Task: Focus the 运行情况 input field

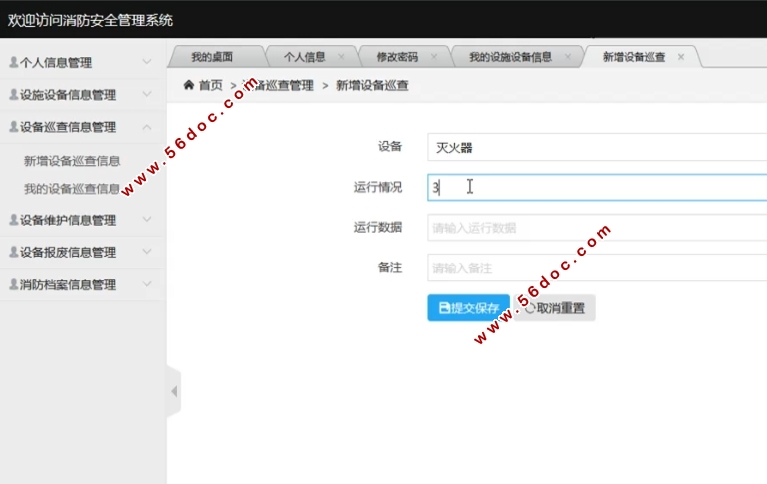Action: (597, 187)
